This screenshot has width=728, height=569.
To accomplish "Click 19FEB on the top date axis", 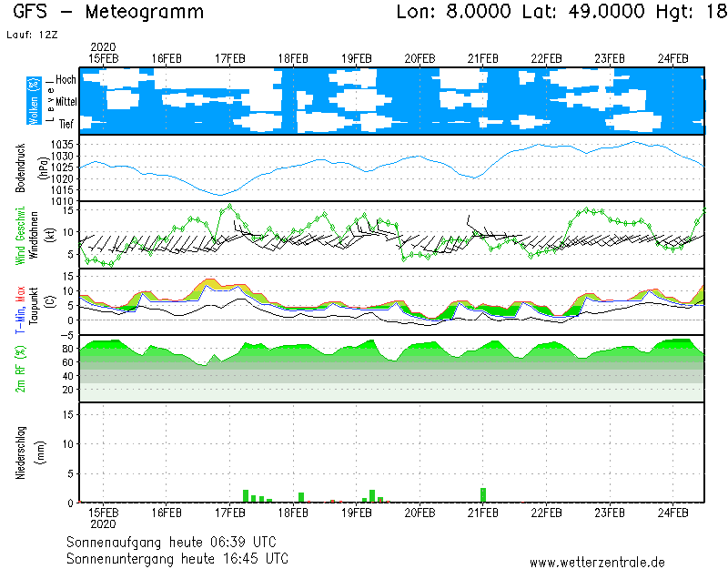I will tap(357, 58).
